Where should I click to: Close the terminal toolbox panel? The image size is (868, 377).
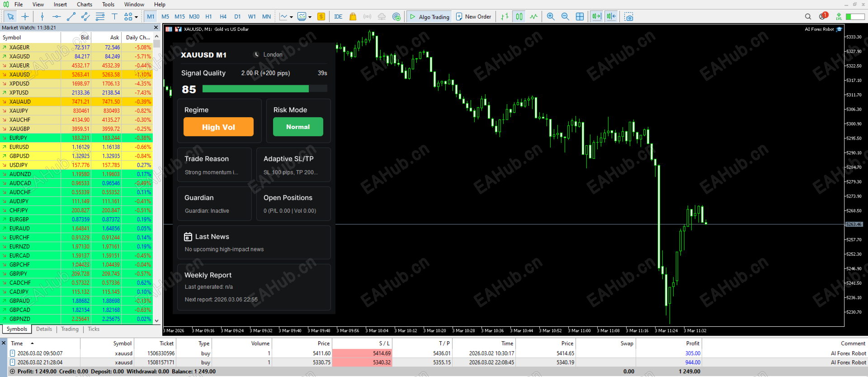click(4, 343)
